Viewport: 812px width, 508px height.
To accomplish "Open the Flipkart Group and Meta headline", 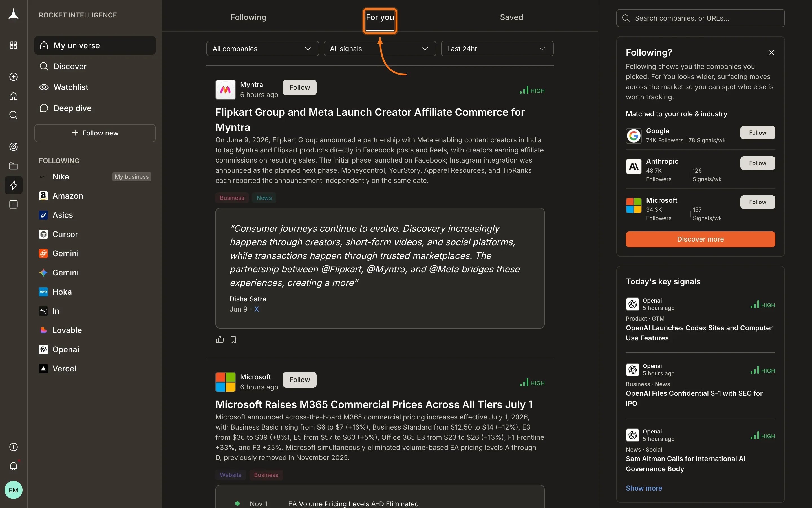I will coord(370,120).
